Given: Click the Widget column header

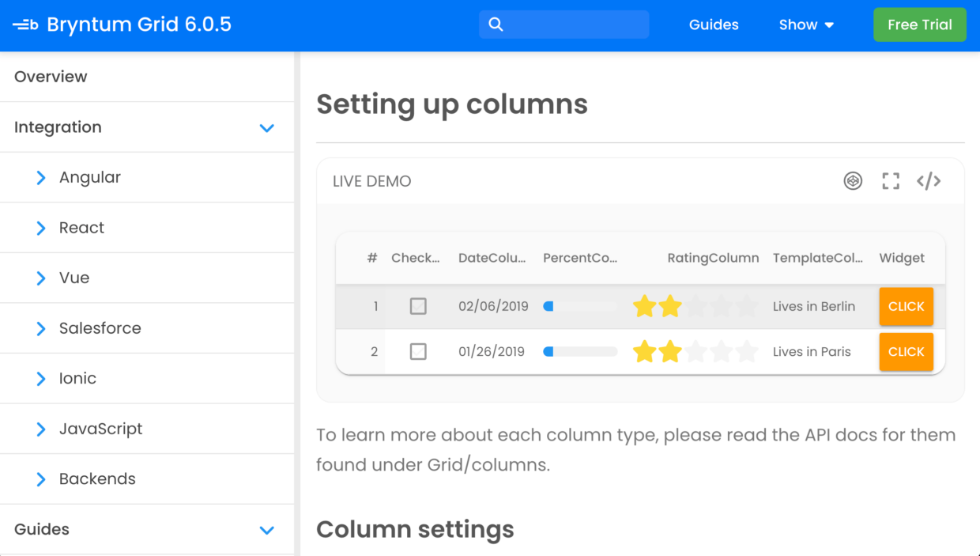Looking at the screenshot, I should tap(902, 258).
